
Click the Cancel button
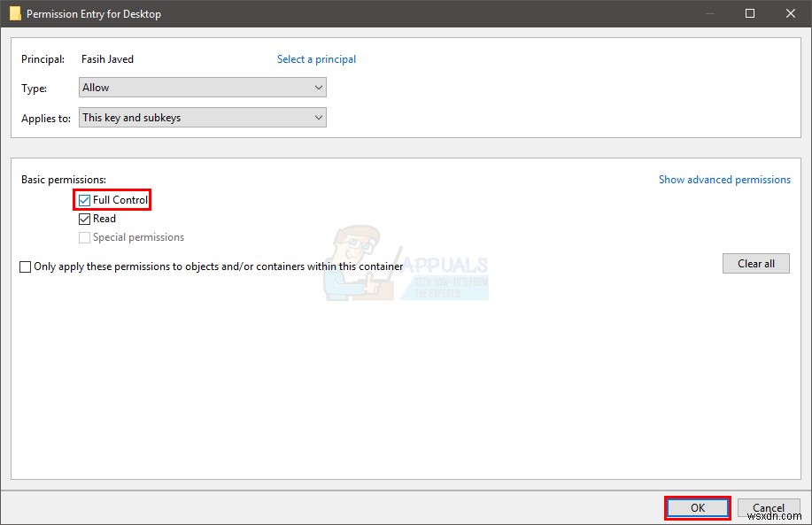(x=769, y=508)
